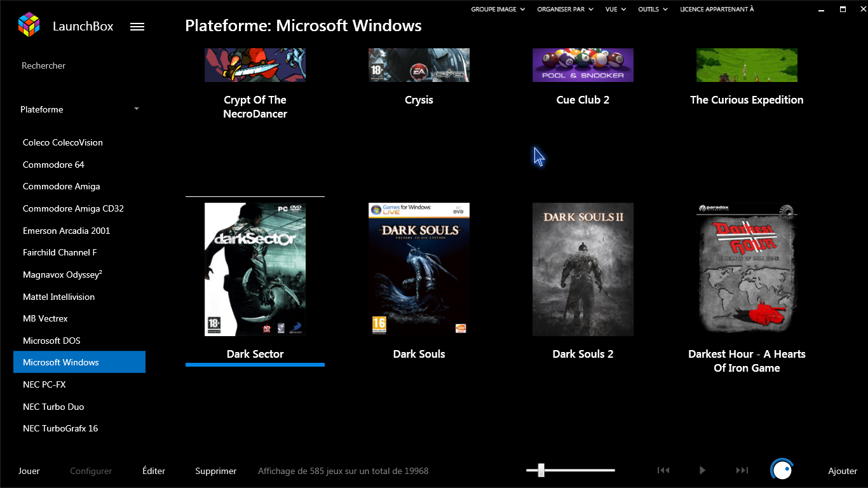Select the Cue Club 2 cover image
Screen dimensions: 868x488
[x=583, y=65]
